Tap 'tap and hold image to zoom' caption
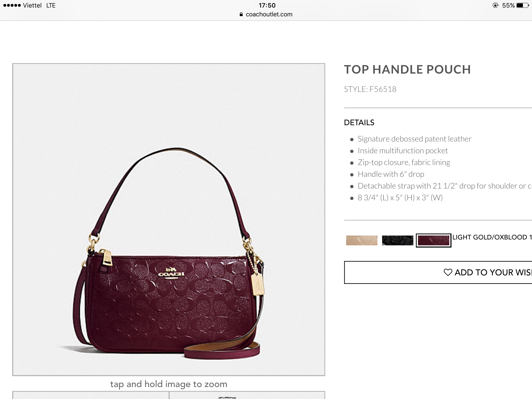Viewport: 532px width, 399px height. (169, 384)
